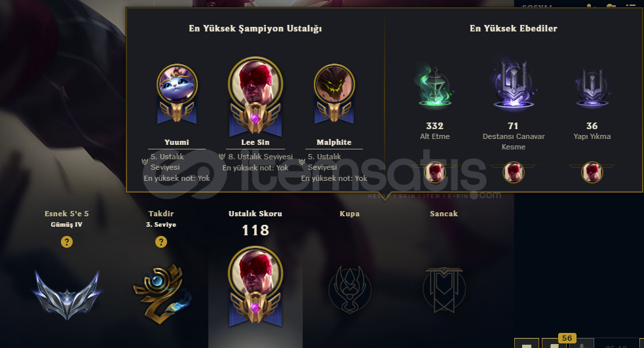Open the Takdir honor level emblem

pyautogui.click(x=161, y=294)
